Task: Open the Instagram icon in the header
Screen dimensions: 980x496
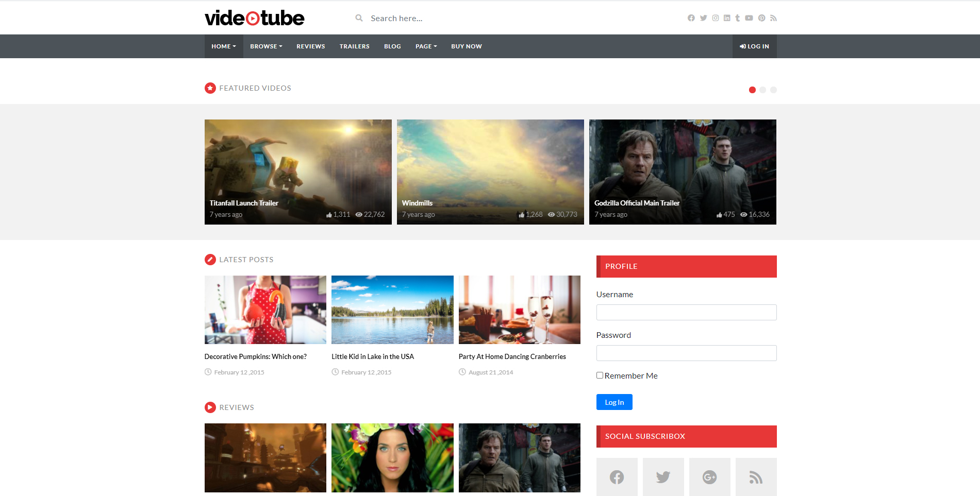Action: tap(716, 18)
